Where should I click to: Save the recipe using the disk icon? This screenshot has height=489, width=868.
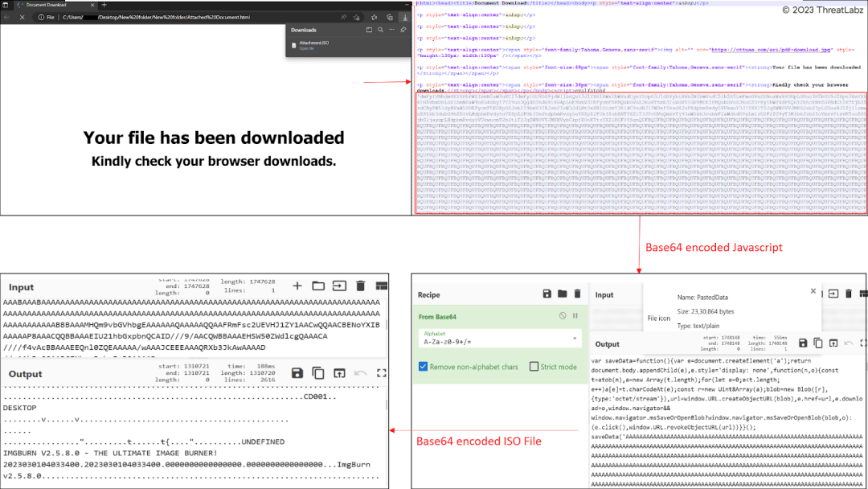pos(547,294)
